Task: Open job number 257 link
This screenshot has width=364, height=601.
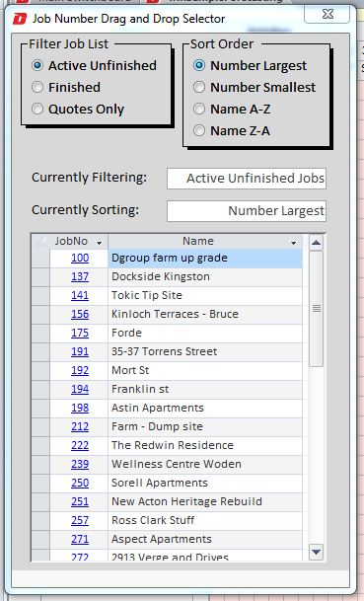Action: tap(80, 521)
